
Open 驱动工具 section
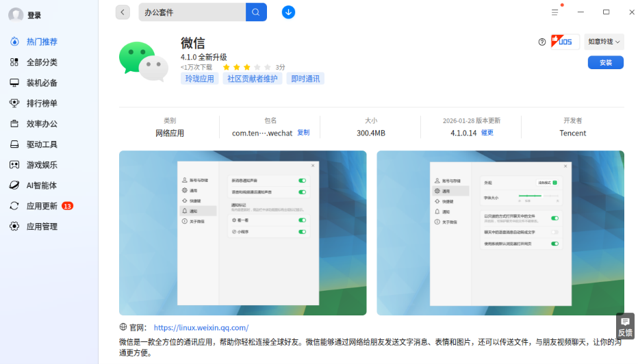tap(42, 144)
